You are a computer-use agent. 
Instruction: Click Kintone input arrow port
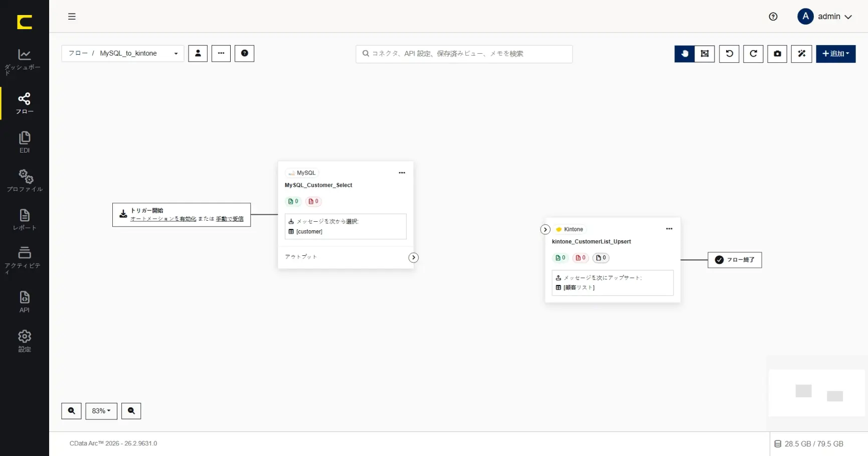tap(545, 229)
